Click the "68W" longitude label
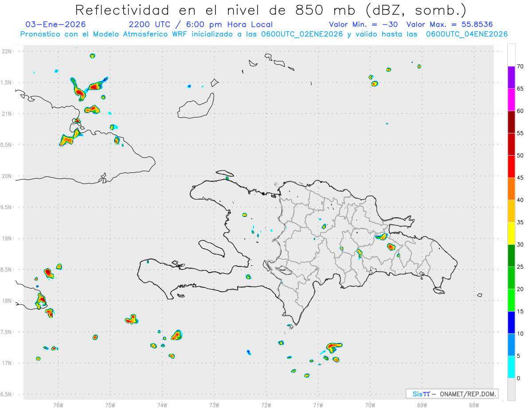The height and width of the screenshot is (411, 532). [474, 405]
